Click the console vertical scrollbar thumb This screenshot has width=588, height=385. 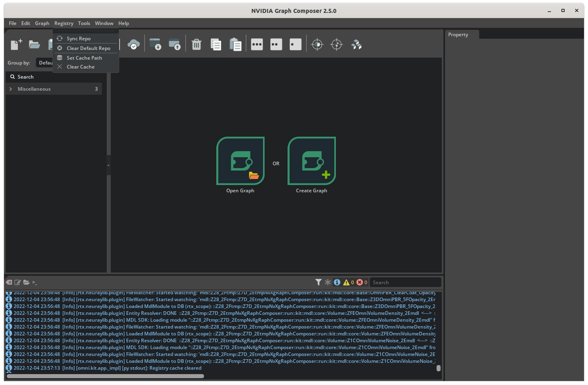[439, 368]
